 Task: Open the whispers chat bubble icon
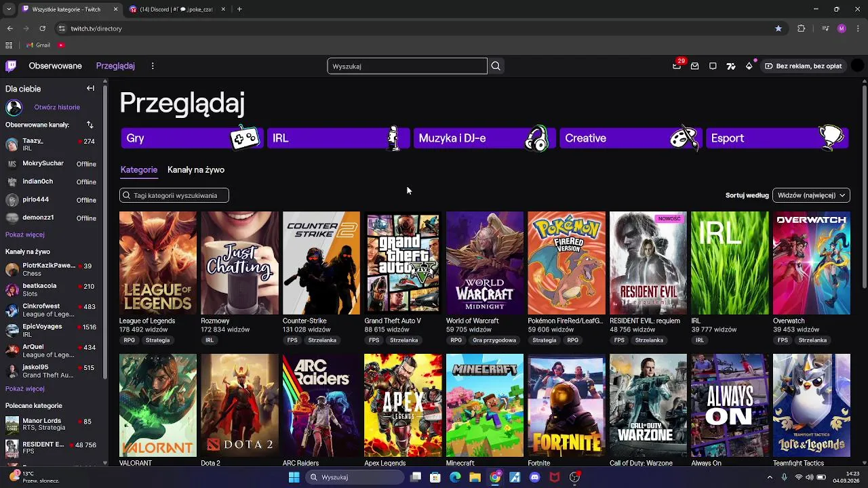713,66
